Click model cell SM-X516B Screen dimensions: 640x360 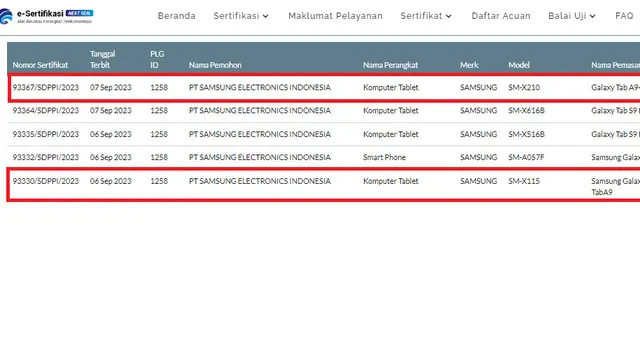(527, 134)
